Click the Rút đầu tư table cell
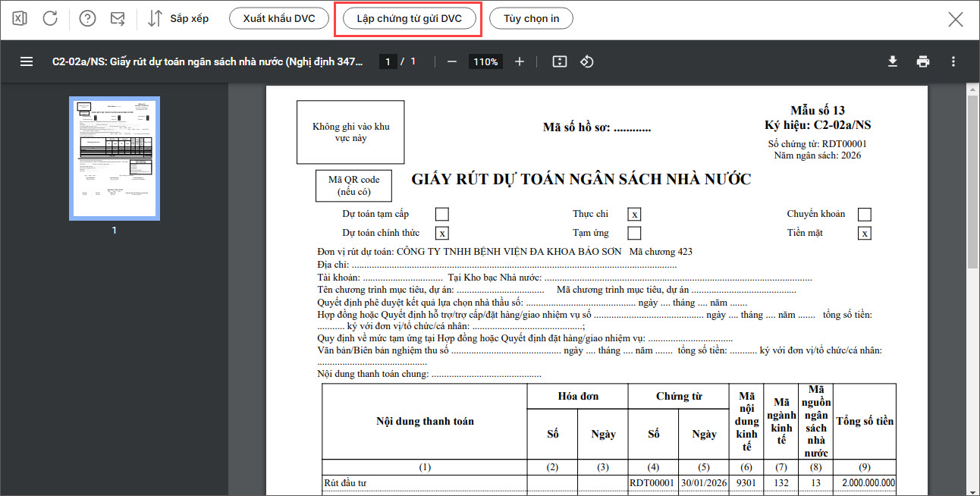This screenshot has width=980, height=496. 425,482
